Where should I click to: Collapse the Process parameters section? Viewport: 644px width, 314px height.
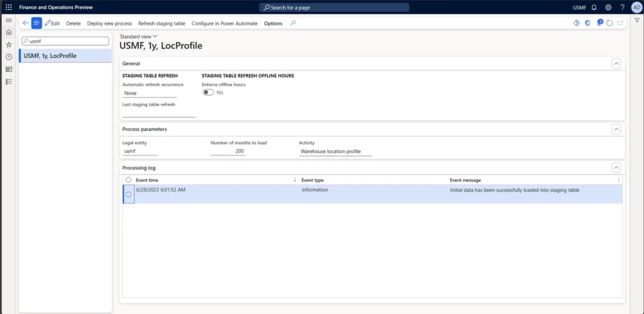pyautogui.click(x=616, y=129)
